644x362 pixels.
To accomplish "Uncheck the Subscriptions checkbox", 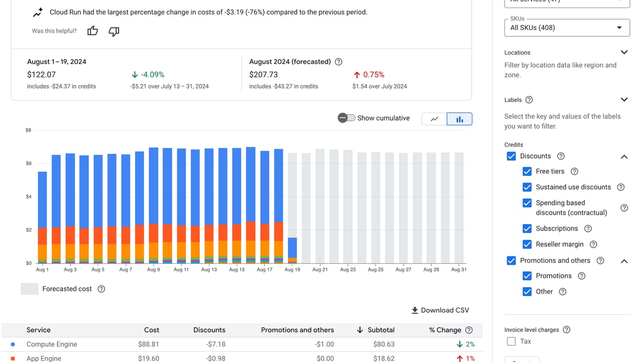I will tap(527, 228).
